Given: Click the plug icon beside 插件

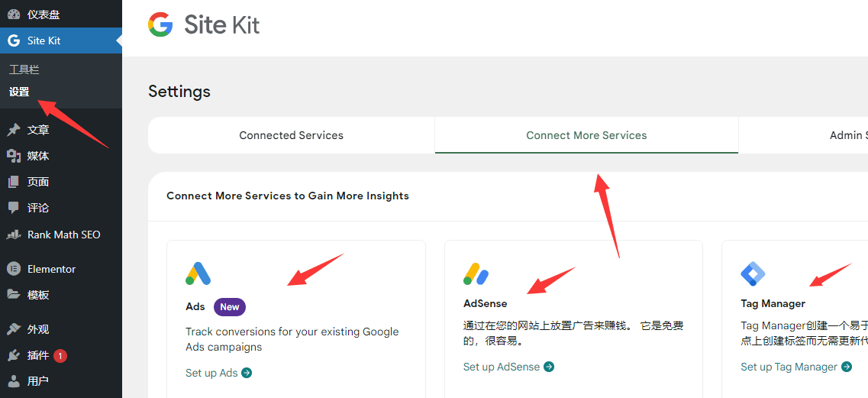Looking at the screenshot, I should pyautogui.click(x=14, y=355).
